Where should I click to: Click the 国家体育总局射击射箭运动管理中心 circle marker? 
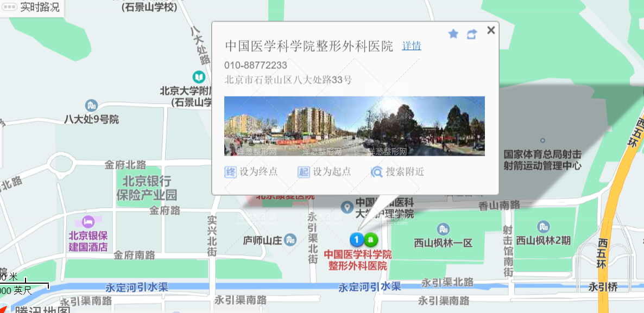(x=542, y=140)
